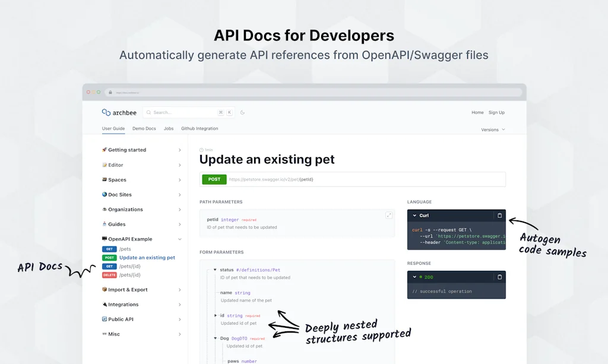Collapse the OpenAPI Example sidebar section
Screen dimensions: 608x364
click(179, 239)
